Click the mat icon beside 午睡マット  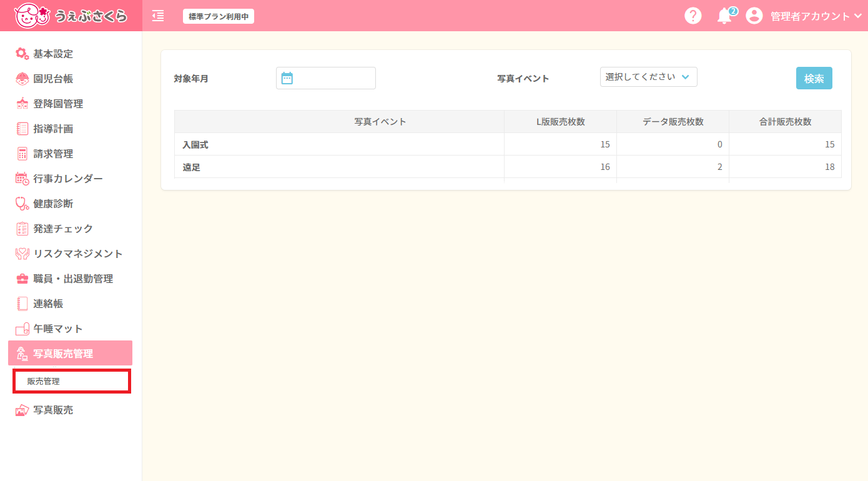coord(22,329)
